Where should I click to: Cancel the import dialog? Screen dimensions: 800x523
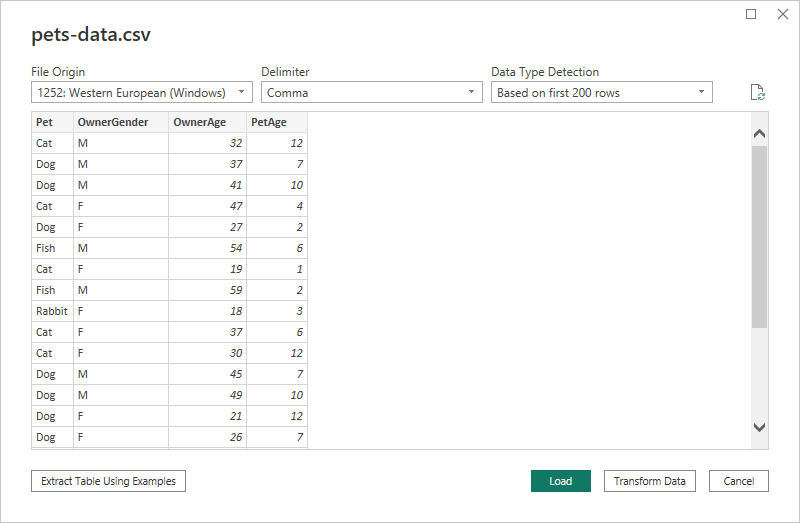pyautogui.click(x=739, y=481)
